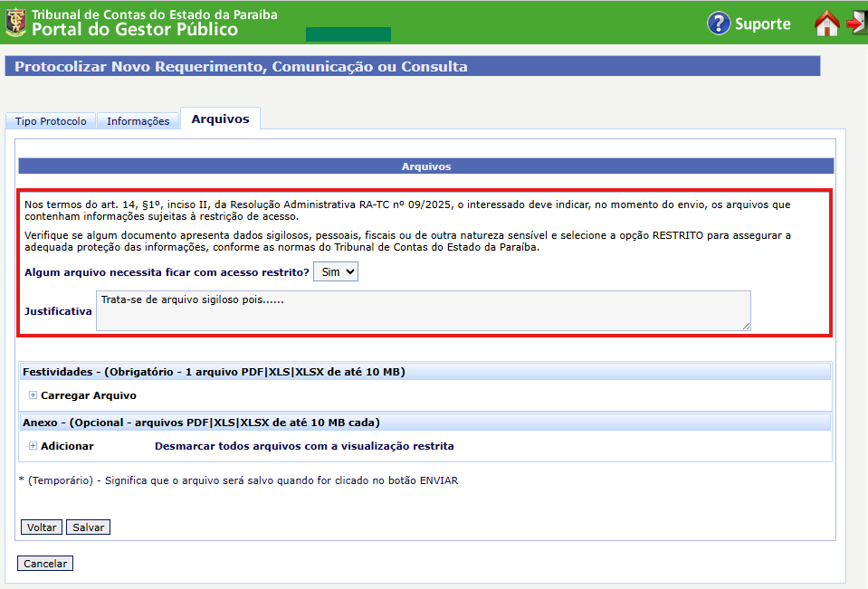Expand the plus icon beside Carregar Arquivo
This screenshot has width=868, height=589.
click(x=33, y=395)
